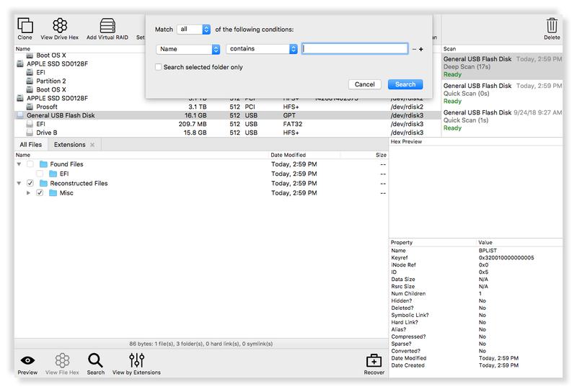Click the search condition text field
The height and width of the screenshot is (392, 577).
tap(355, 49)
